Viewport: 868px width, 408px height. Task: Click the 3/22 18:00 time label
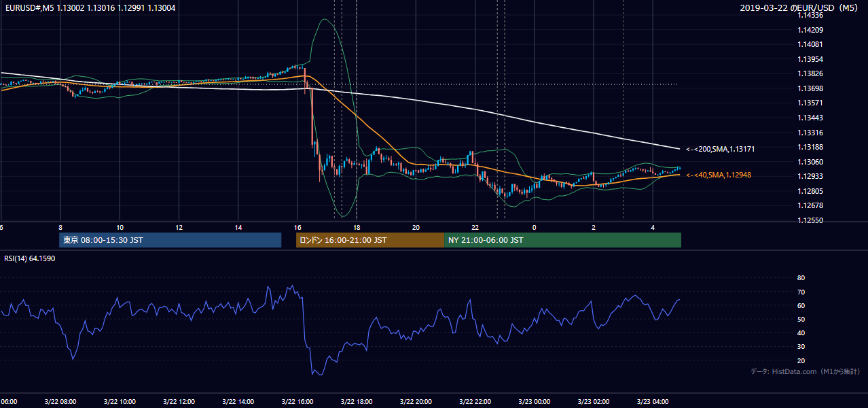tap(357, 401)
